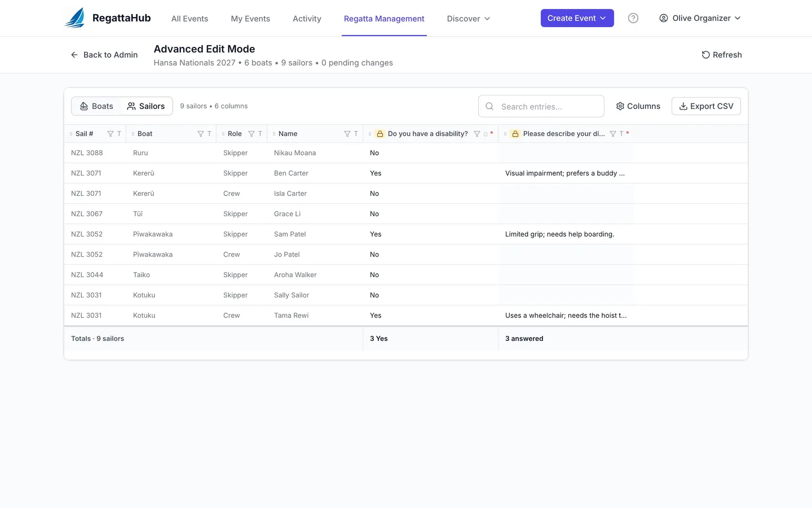Switch the table view to Boats
812x508 pixels.
[x=96, y=106]
